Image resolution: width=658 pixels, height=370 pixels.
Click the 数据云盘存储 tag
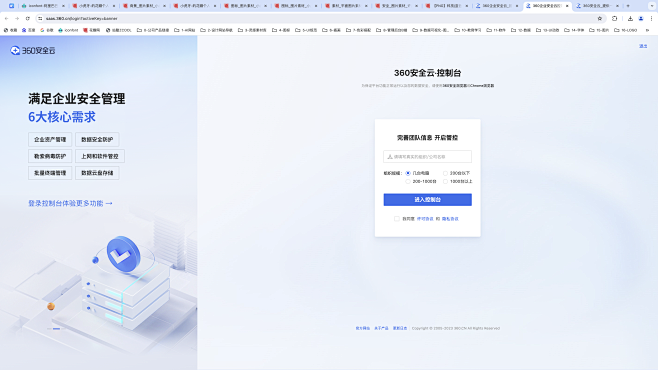97,173
